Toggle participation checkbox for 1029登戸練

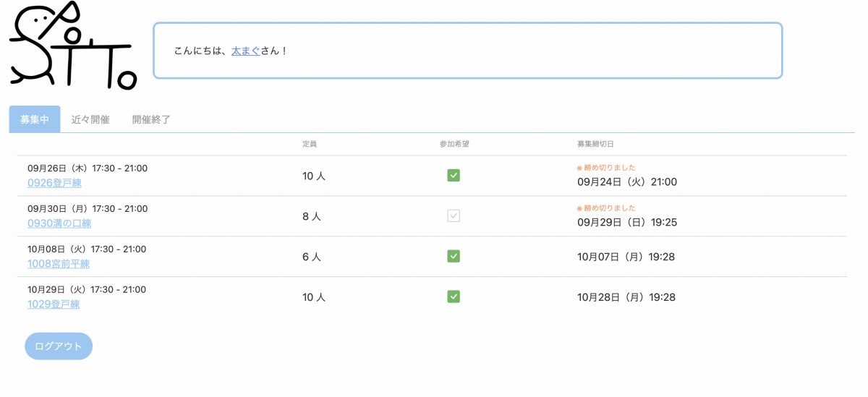(x=454, y=296)
